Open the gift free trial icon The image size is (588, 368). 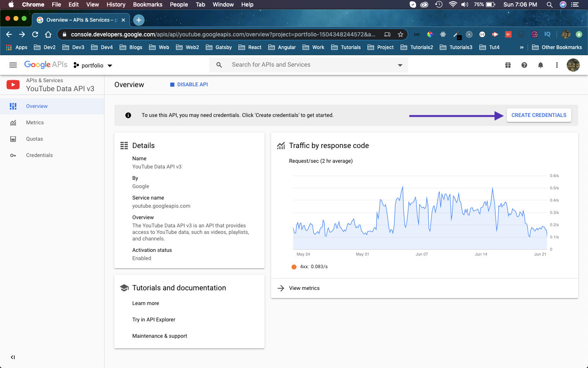click(x=508, y=65)
